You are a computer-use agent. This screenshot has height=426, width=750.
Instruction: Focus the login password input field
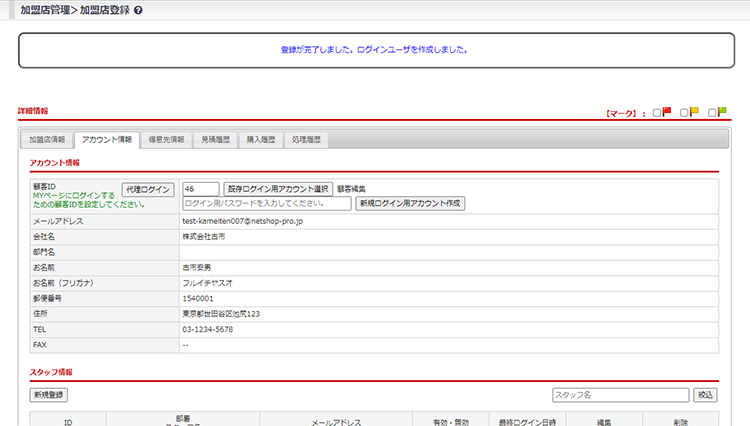click(267, 203)
